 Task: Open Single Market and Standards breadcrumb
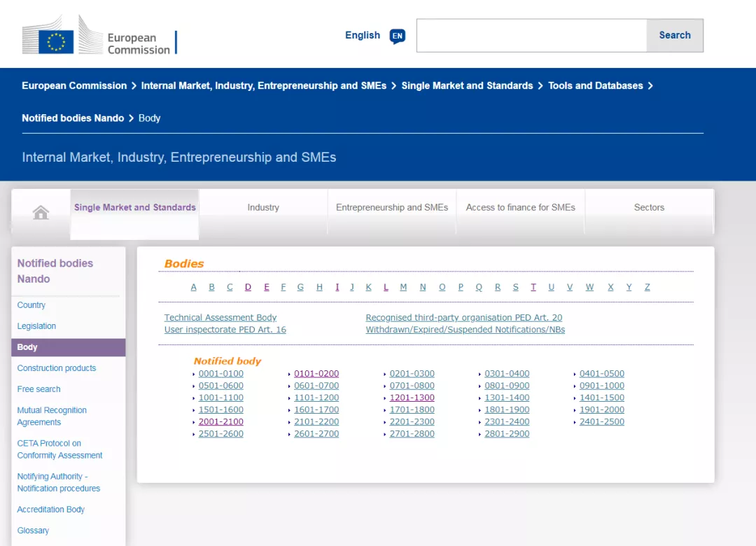(x=467, y=85)
